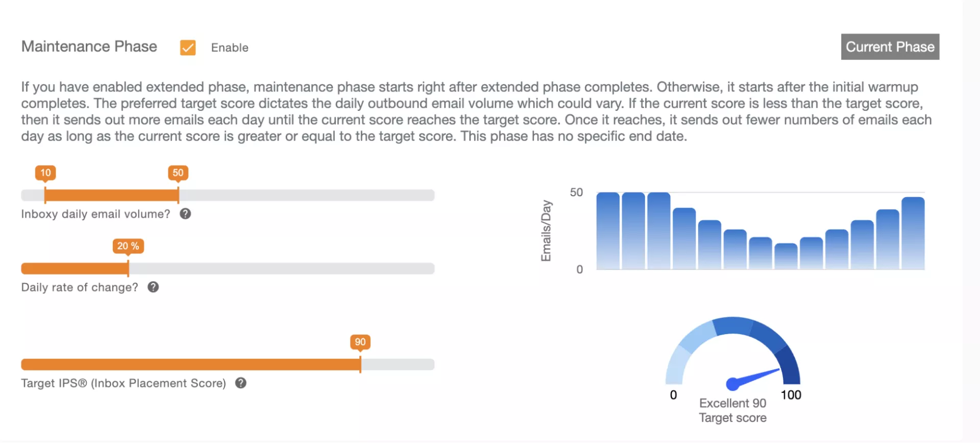Click help icon next to Daily rate of change
This screenshot has height=443, width=980.
coord(153,287)
